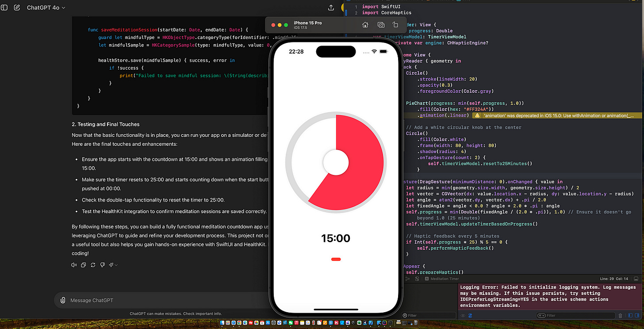The image size is (644, 329).
Task: Clear the Xcode console with the trash icon
Action: pos(620,315)
